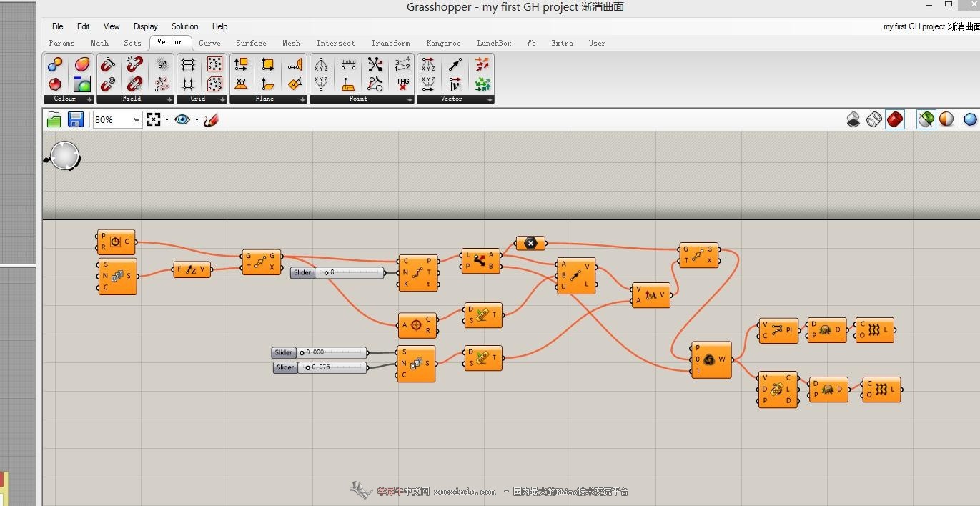Select the Weave component with P, 0, 1 inputs
Viewport: 980px width, 506px height.
pyautogui.click(x=711, y=359)
